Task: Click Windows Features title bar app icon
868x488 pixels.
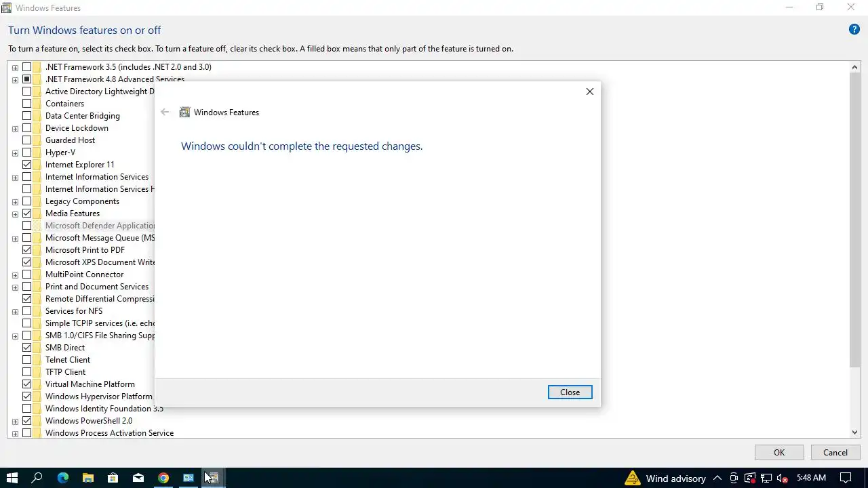Action: [x=7, y=7]
